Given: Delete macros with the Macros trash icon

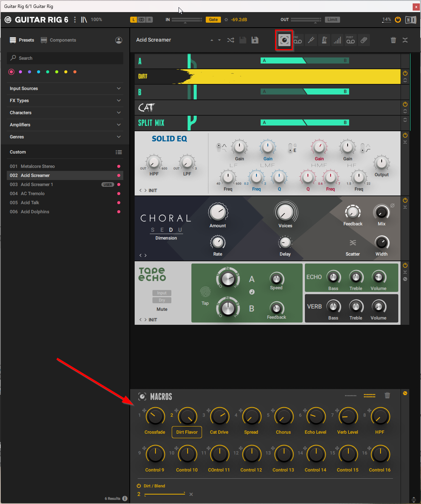Looking at the screenshot, I should tap(387, 395).
